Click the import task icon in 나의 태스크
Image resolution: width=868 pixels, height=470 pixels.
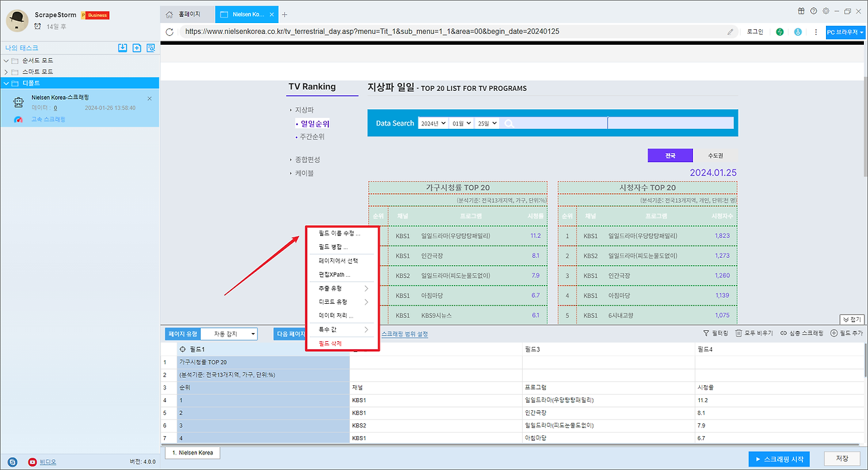pyautogui.click(x=122, y=47)
